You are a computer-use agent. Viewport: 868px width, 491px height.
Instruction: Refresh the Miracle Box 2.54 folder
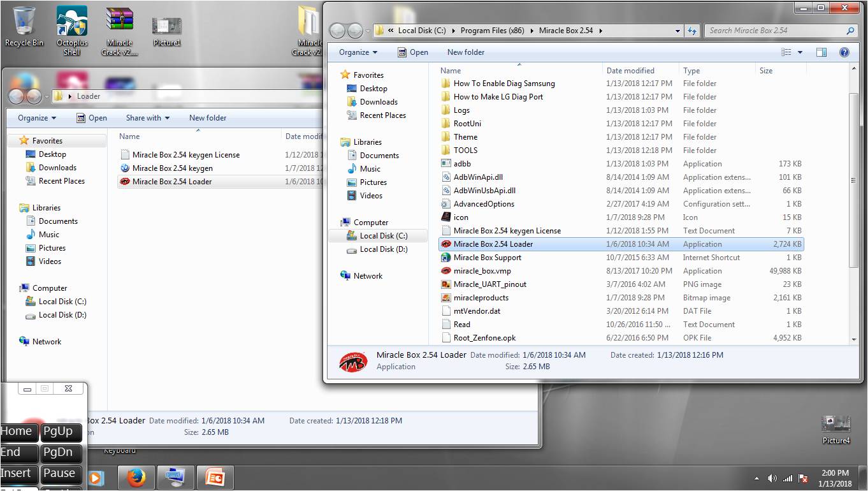coord(693,31)
